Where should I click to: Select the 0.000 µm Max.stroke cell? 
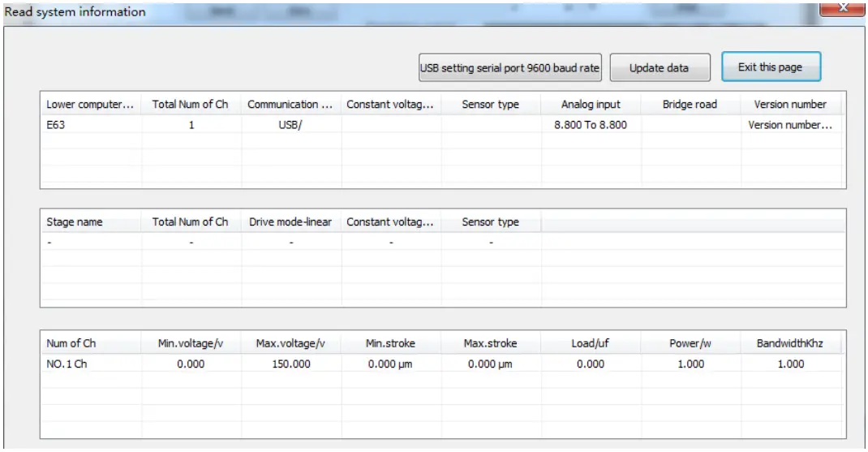[x=491, y=364]
